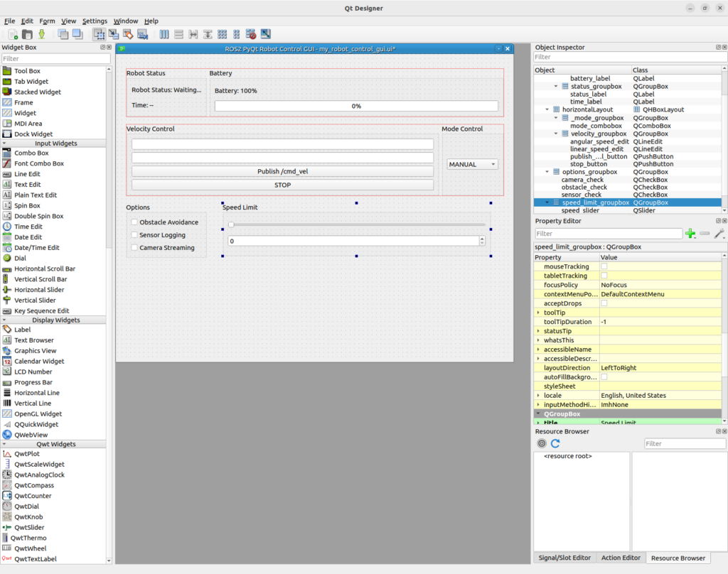Screen dimensions: 728x574
Task: Open the File menu
Action: coord(10,21)
